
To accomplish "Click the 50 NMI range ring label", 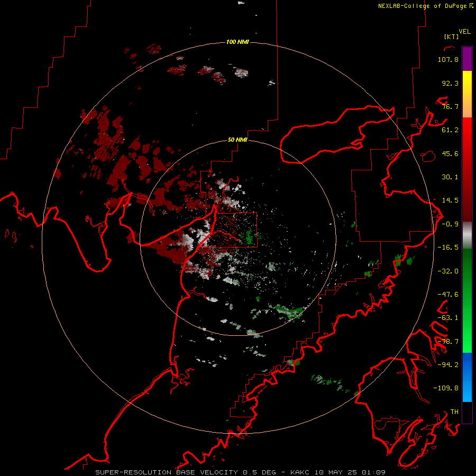I will point(237,140).
